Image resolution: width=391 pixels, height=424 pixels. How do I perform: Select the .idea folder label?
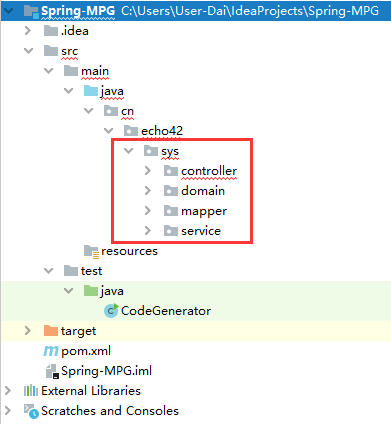(x=75, y=31)
